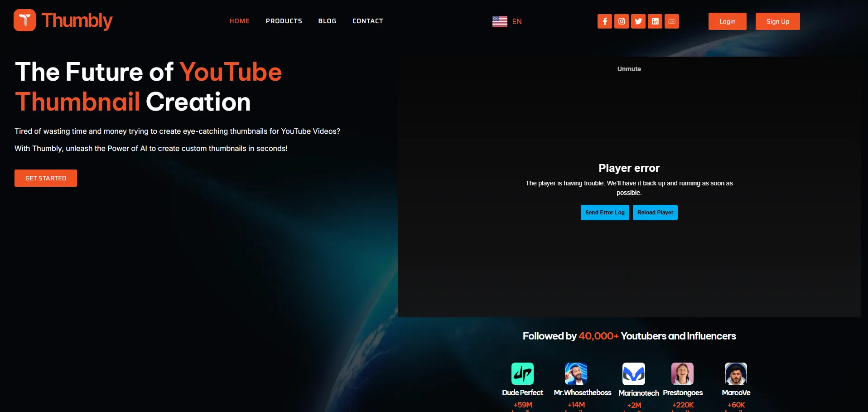Visit Thumbly's Twitter via bird icon
This screenshot has width=868, height=412.
click(x=638, y=21)
